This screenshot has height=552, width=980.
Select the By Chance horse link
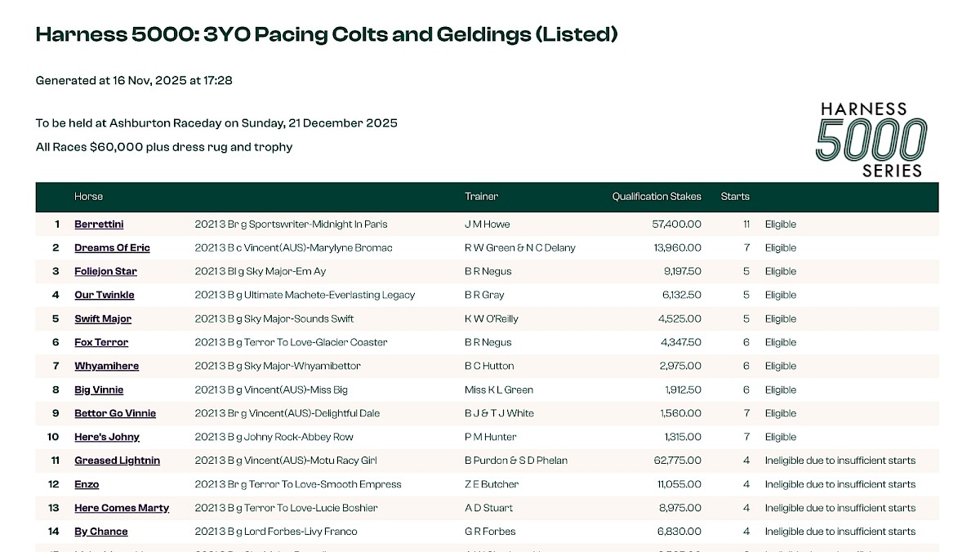(x=101, y=532)
